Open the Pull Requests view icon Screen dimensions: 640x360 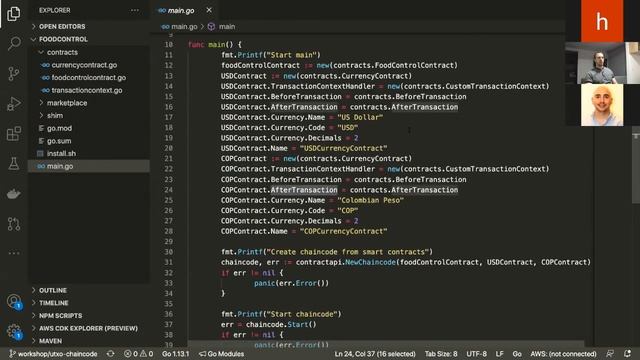point(13,224)
